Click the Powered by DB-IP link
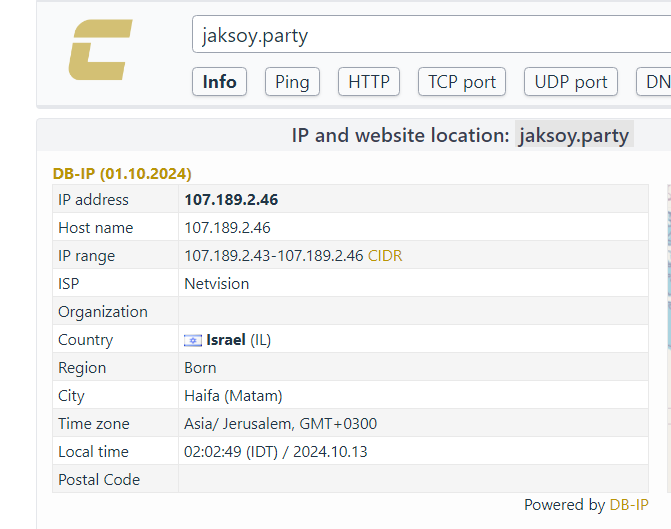 (x=628, y=505)
